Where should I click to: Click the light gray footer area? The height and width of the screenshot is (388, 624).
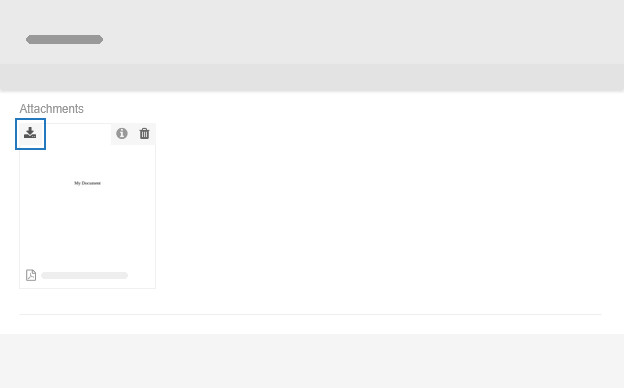(x=312, y=361)
